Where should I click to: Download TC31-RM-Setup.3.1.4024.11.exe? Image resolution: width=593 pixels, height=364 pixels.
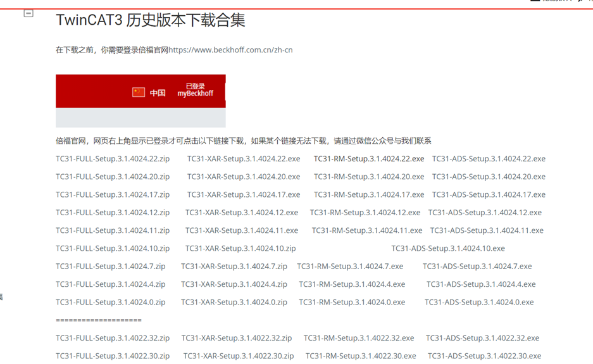pos(367,230)
